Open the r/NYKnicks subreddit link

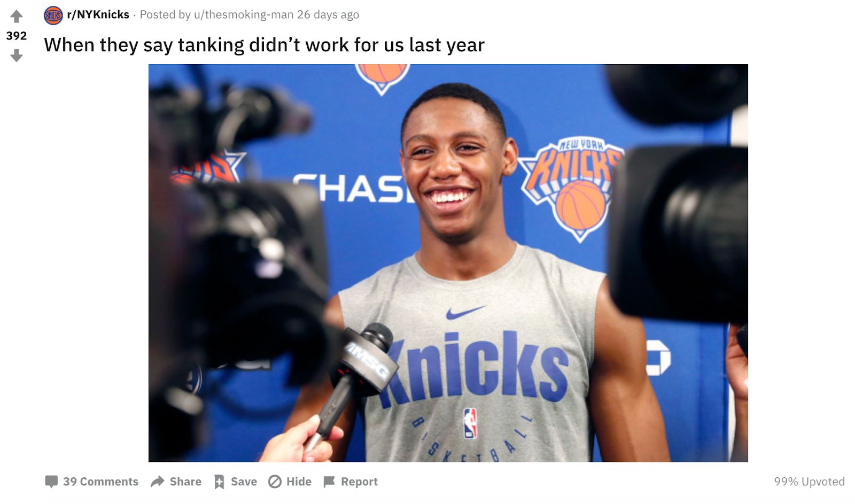pos(98,14)
